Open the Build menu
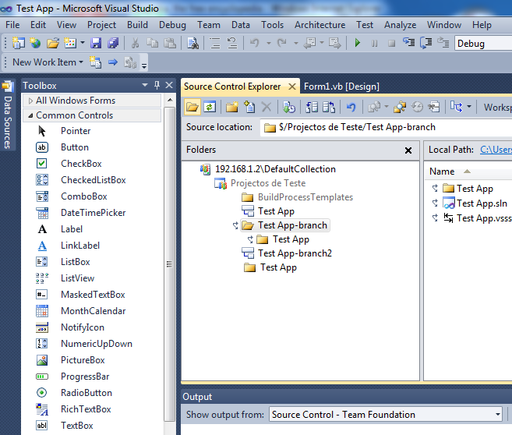512x435 pixels. click(x=137, y=25)
